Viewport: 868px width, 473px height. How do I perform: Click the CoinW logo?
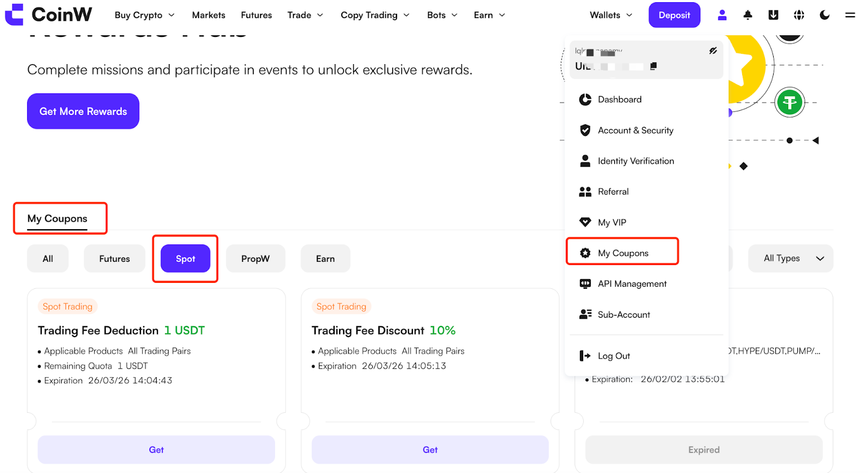click(x=48, y=15)
